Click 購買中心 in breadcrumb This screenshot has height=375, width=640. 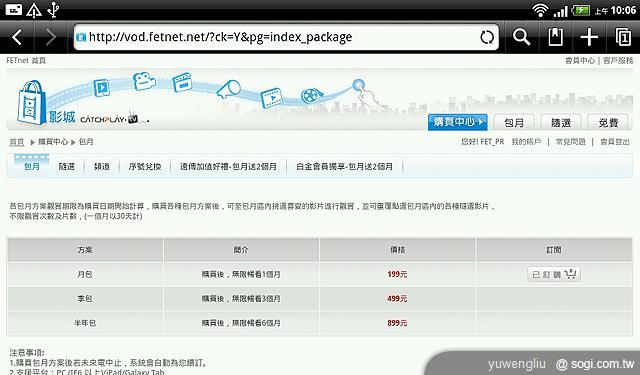(53, 142)
